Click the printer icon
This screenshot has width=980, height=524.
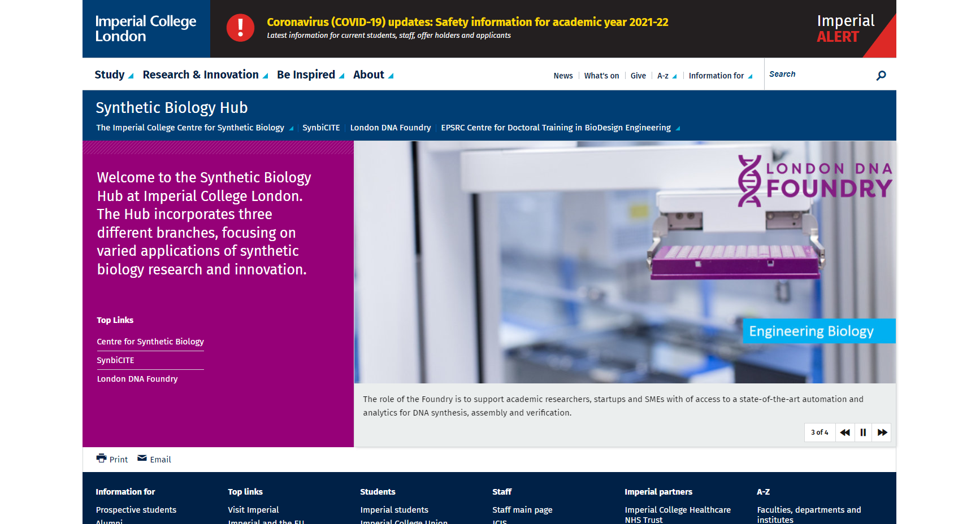tap(101, 458)
